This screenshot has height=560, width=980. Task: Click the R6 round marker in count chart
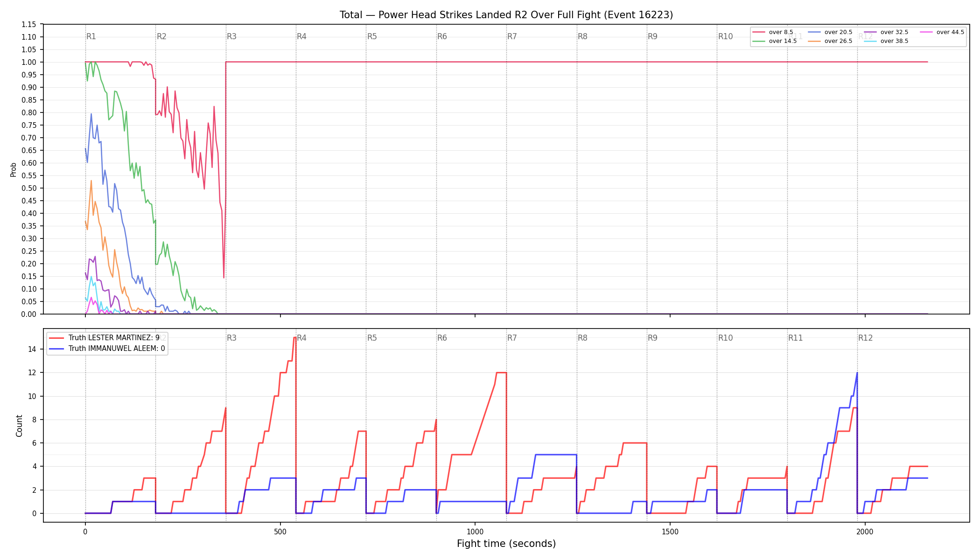pos(442,338)
